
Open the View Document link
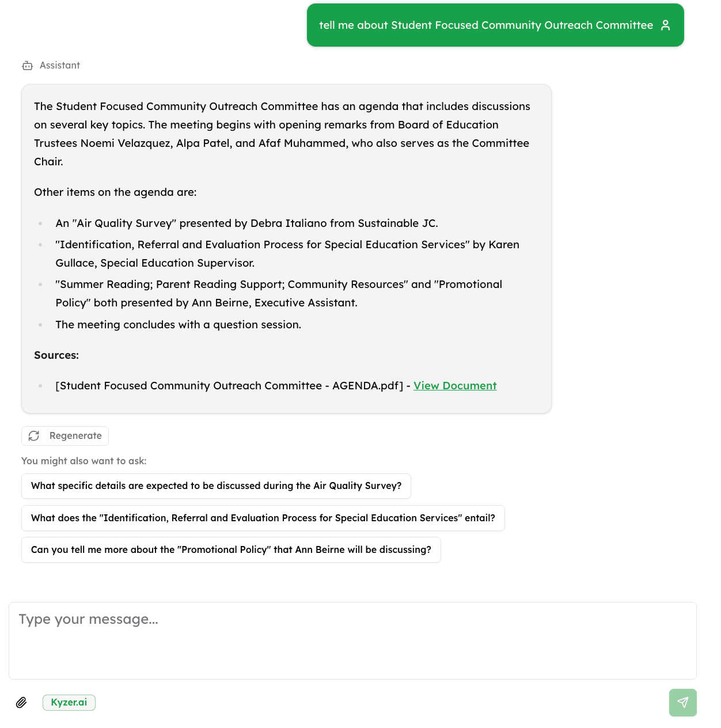[455, 385]
